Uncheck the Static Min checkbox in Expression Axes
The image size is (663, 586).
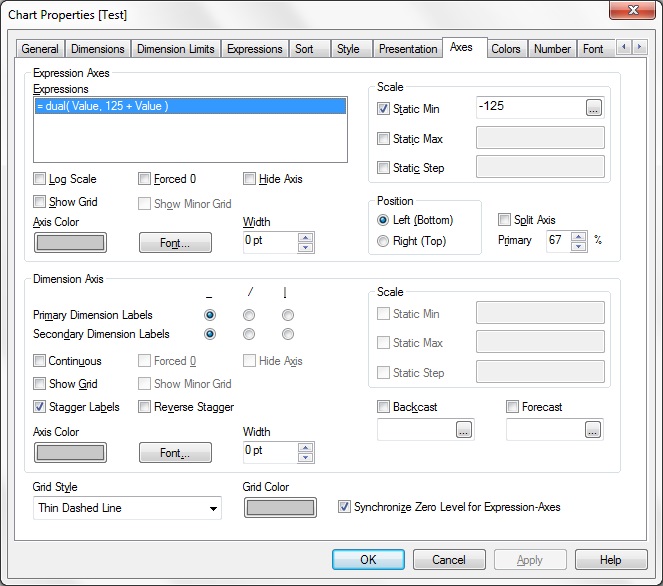tap(383, 109)
